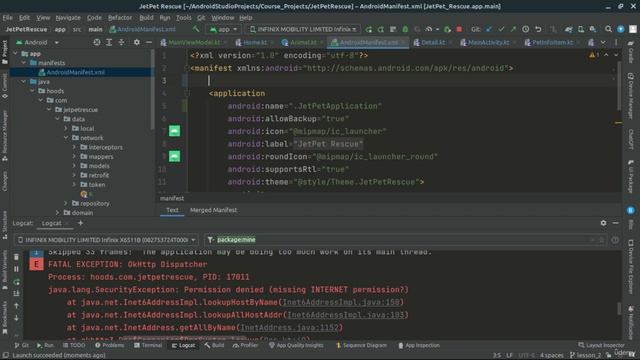Click the Run app green icon in toolbar
This screenshot has width=640, height=360.
[369, 29]
